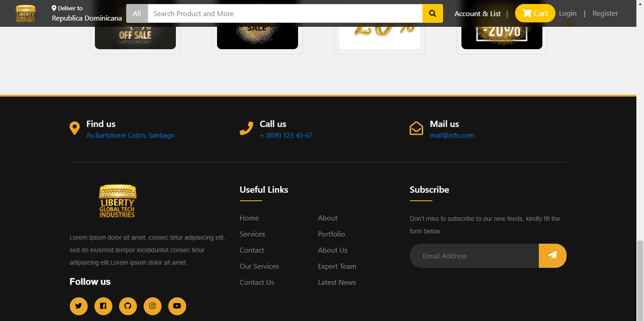Focus the Search Product and More box
The width and height of the screenshot is (644, 321).
(x=285, y=13)
